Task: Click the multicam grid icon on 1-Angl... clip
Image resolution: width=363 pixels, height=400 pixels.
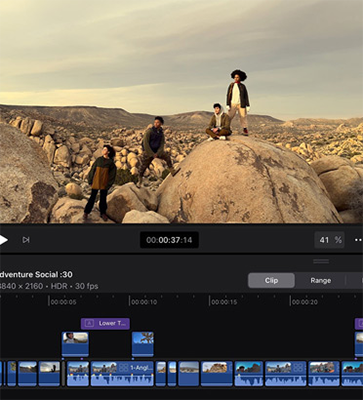Action: click(x=124, y=368)
